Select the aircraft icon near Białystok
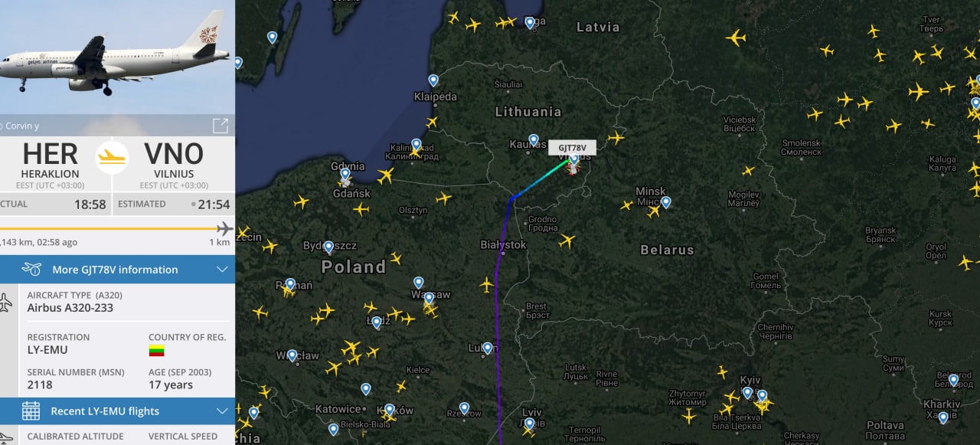Screen dimensions: 980x445 (567, 241)
